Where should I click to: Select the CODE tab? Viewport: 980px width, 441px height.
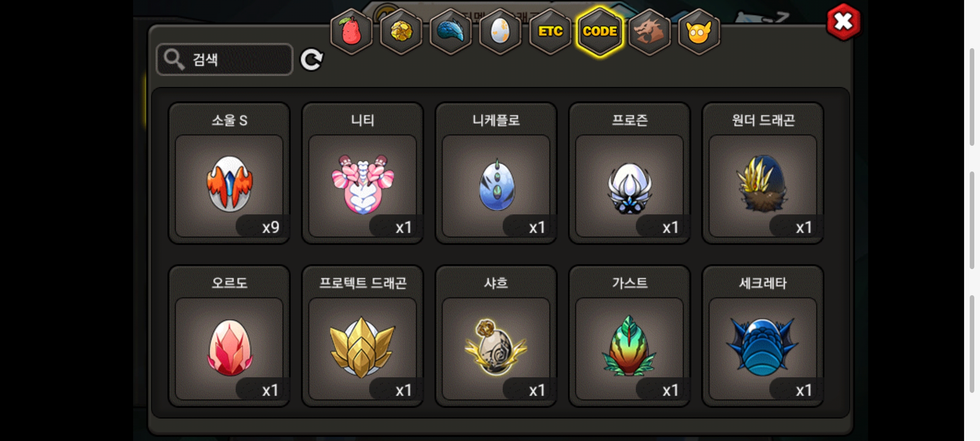point(600,32)
